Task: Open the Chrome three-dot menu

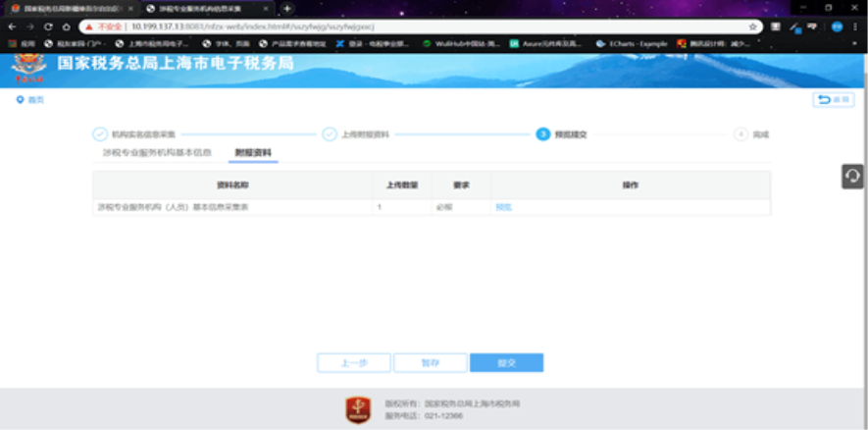Action: [x=855, y=27]
